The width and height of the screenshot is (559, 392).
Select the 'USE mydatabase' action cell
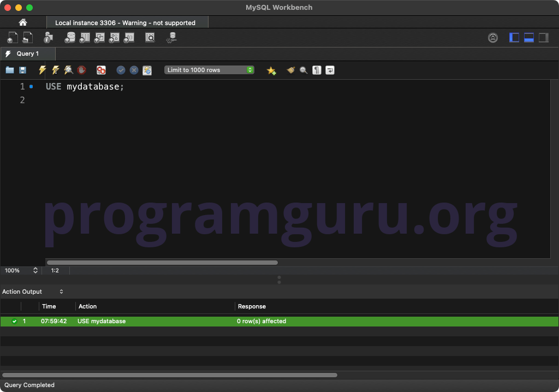pos(102,321)
